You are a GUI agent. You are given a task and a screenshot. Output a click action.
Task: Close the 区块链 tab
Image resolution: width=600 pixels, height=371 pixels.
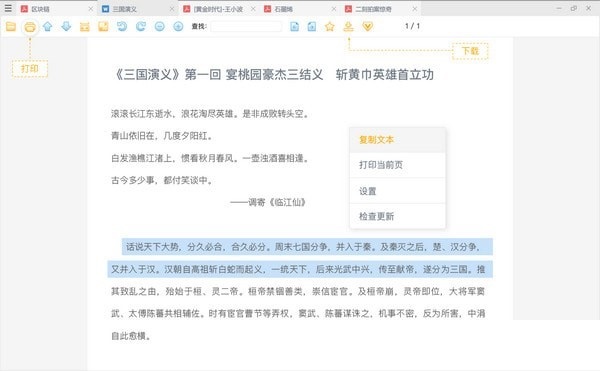coord(91,9)
